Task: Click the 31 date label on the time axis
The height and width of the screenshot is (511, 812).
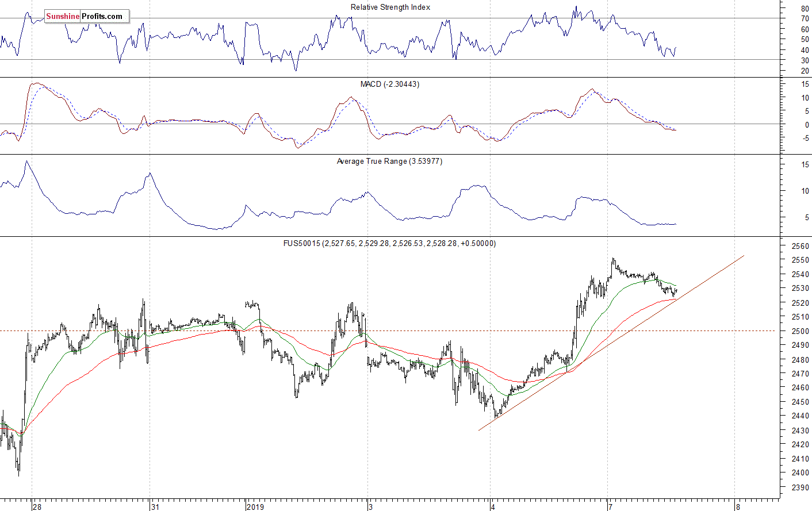Action: 155,507
